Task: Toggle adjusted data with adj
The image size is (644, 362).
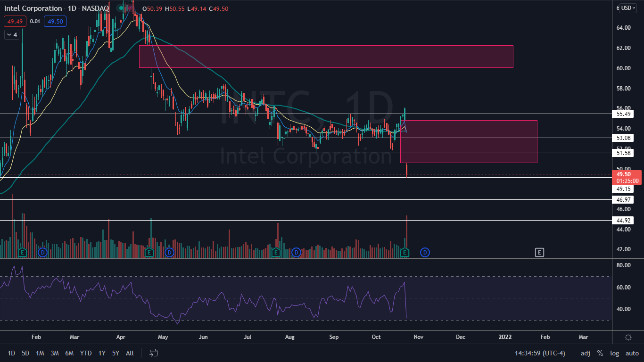Action: 585,353
